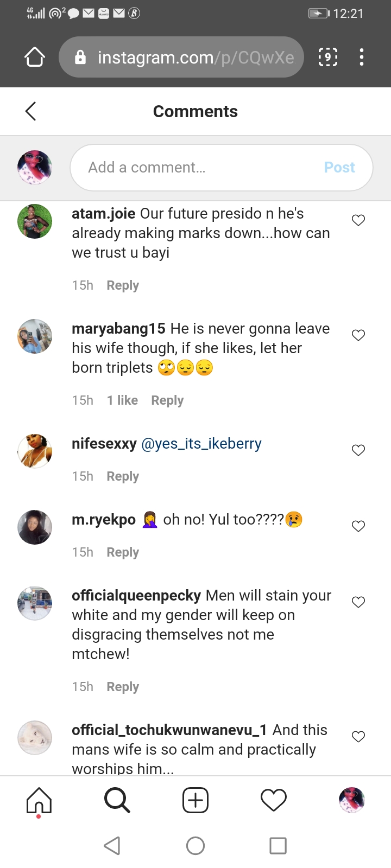The image size is (391, 868).
Task: Open the Activity heart tab
Action: click(274, 801)
